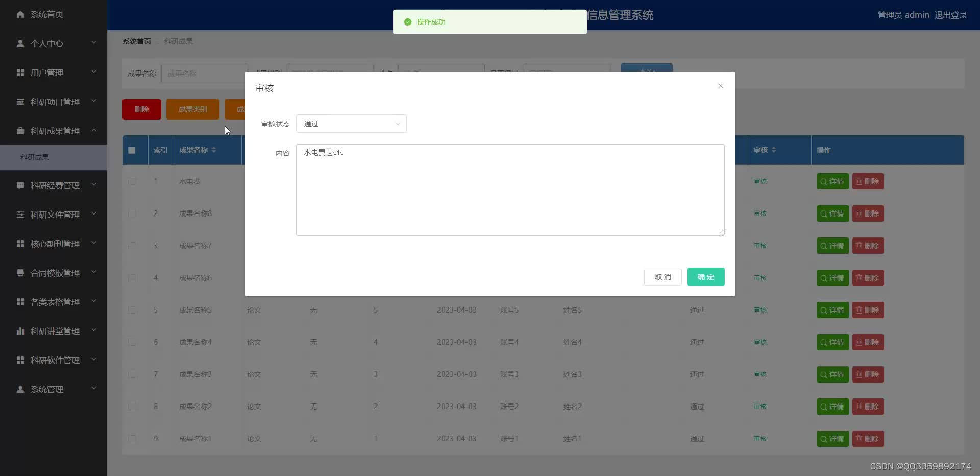This screenshot has width=980, height=476.
Task: Click the red 删除 toolbar button
Action: click(x=142, y=109)
